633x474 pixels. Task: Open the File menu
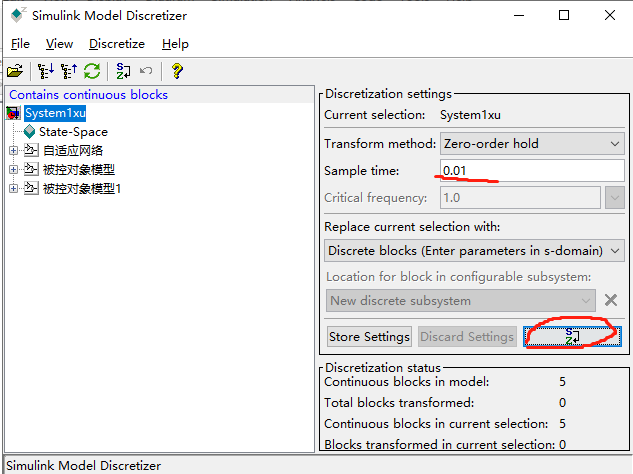tap(20, 44)
